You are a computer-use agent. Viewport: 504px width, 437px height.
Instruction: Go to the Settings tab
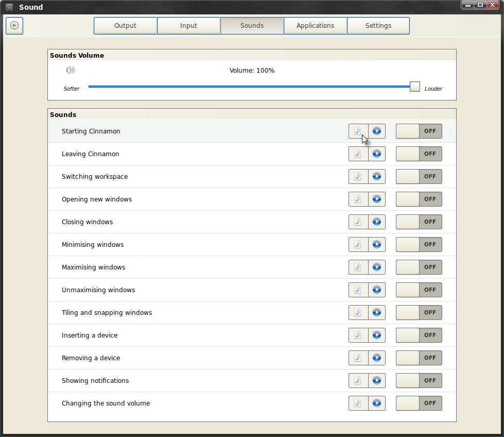pyautogui.click(x=378, y=26)
